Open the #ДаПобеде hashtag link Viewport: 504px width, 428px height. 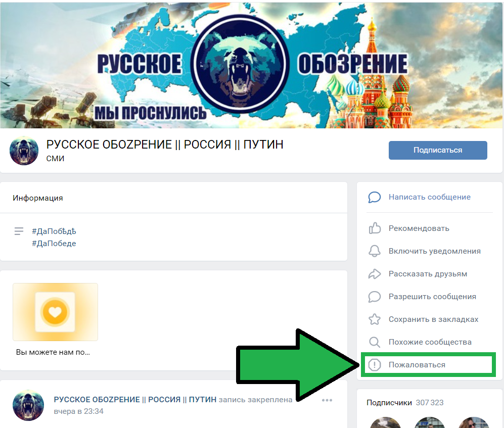54,243
